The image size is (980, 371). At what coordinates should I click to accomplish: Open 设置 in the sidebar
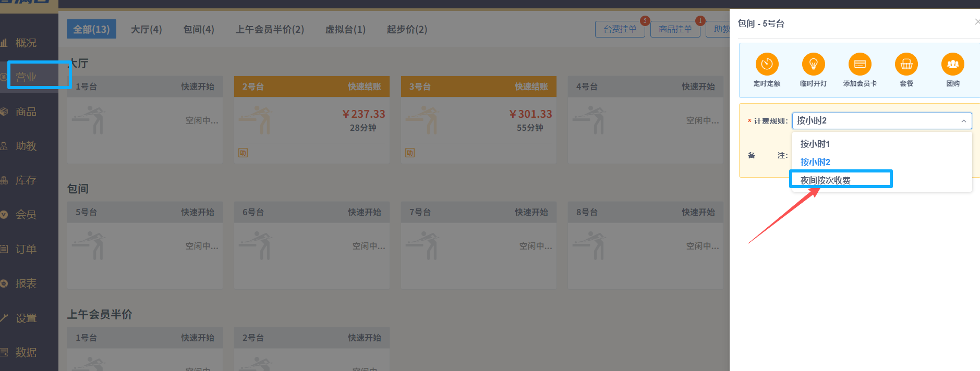[26, 318]
